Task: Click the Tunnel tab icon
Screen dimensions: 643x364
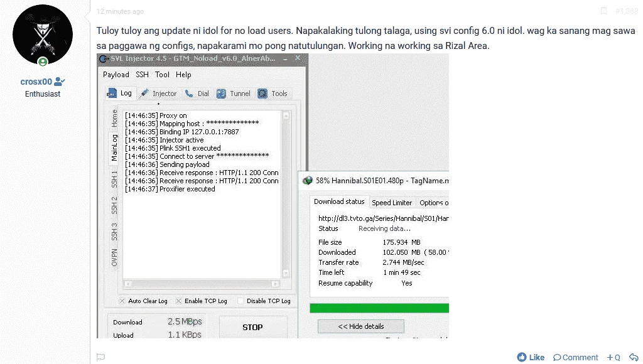Action: (221, 94)
